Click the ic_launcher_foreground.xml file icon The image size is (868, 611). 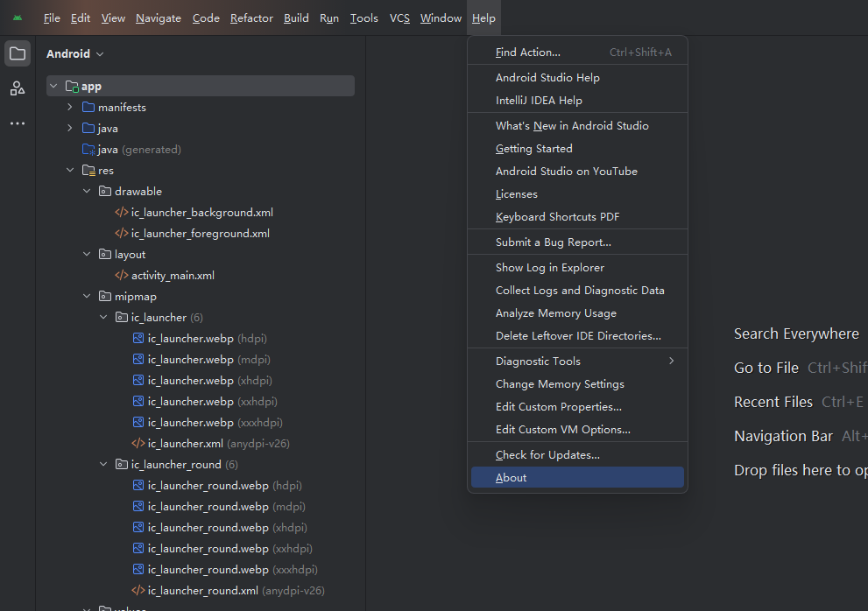(x=122, y=234)
